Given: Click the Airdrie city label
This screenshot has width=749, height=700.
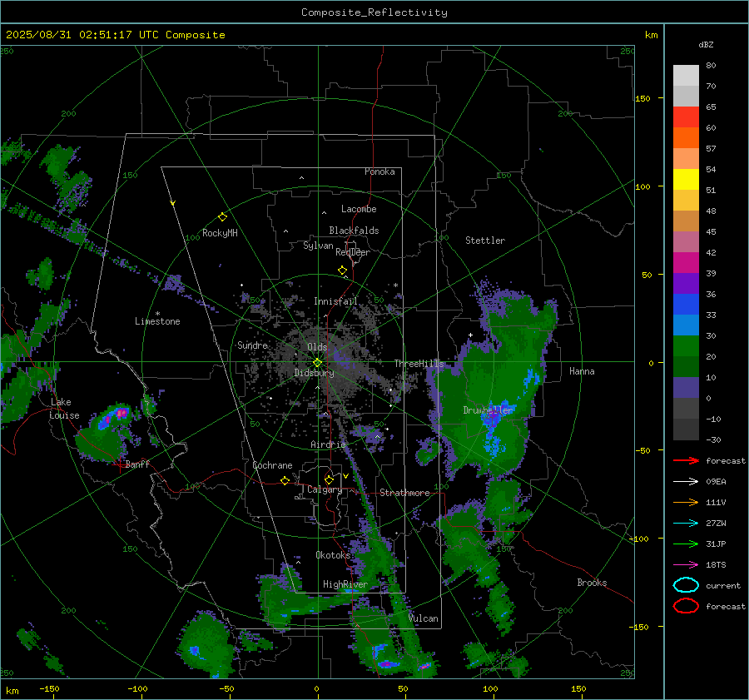Looking at the screenshot, I should [x=328, y=444].
